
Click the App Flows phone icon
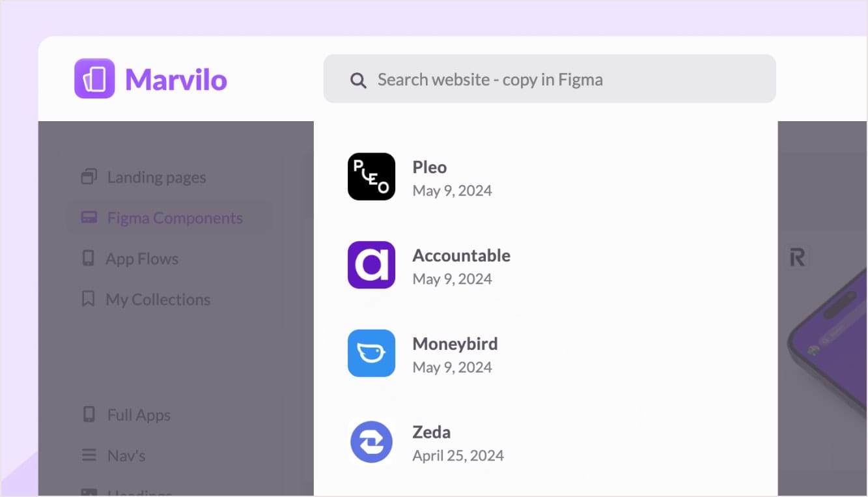click(x=89, y=259)
